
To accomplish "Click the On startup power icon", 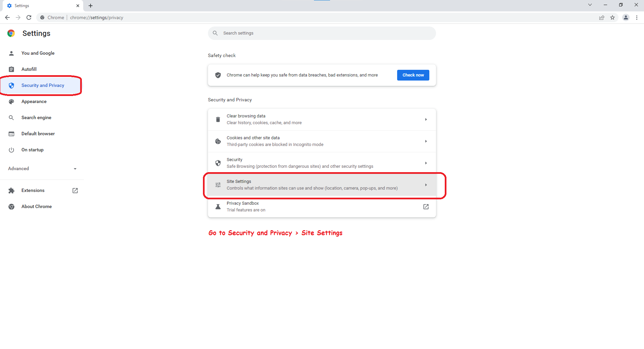I will [11, 150].
